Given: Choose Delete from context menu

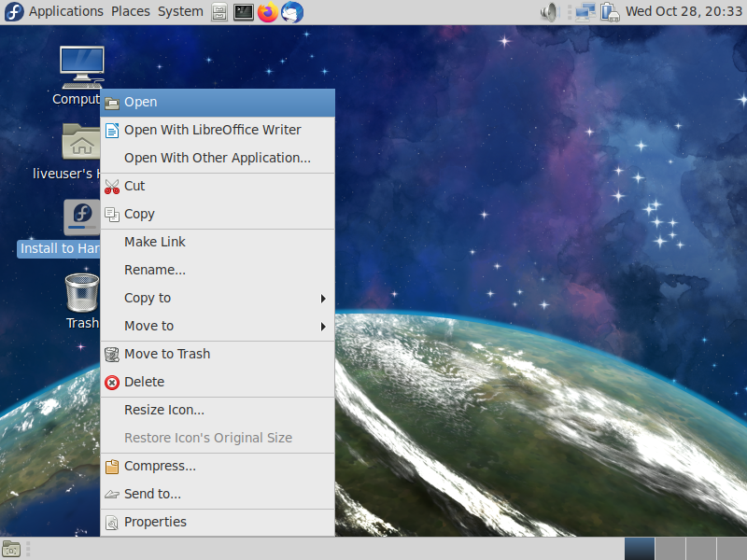Looking at the screenshot, I should [x=218, y=383].
